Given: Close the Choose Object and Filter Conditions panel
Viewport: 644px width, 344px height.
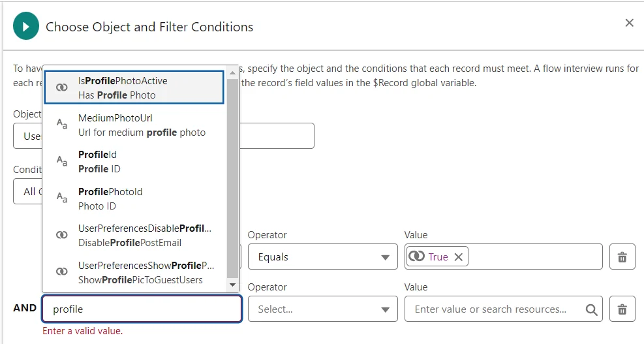Looking at the screenshot, I should (629, 23).
